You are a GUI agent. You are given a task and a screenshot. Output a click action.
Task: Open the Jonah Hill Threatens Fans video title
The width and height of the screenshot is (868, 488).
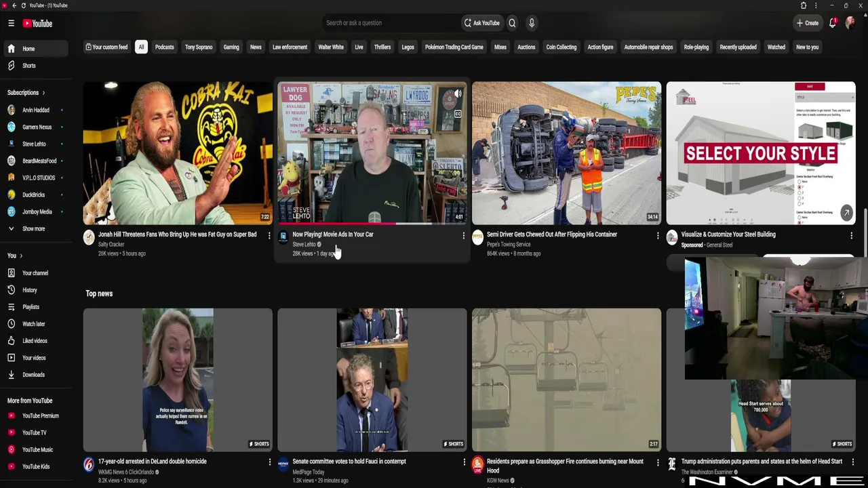tap(178, 235)
